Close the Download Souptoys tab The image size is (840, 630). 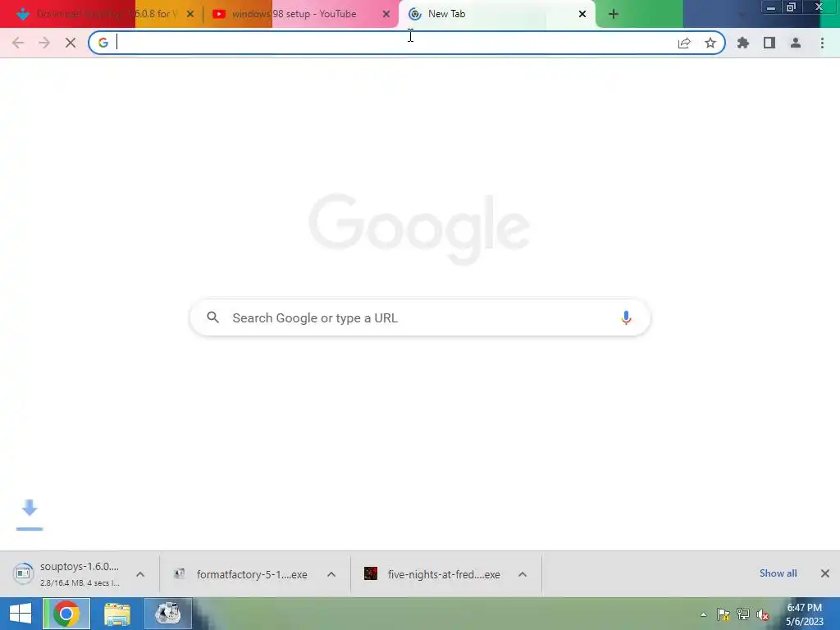[190, 14]
